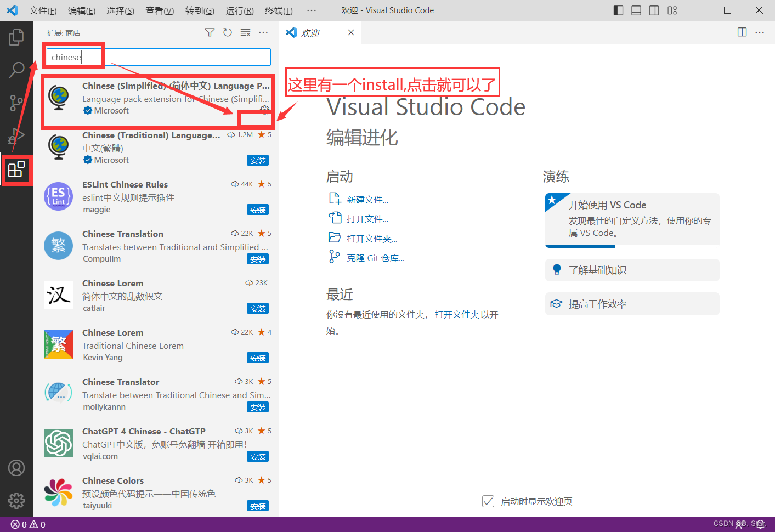Click the 新建文件... link
The image size is (775, 532).
367,200
